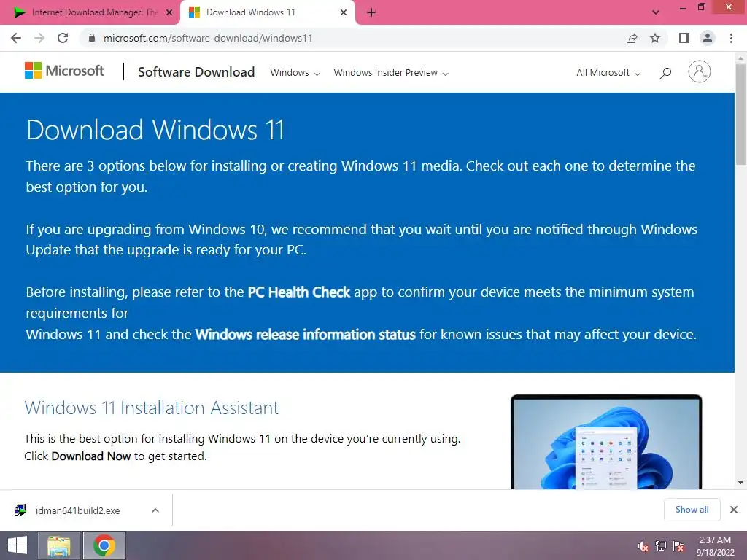747x560 pixels.
Task: Open the Microsoft site search
Action: tap(665, 73)
